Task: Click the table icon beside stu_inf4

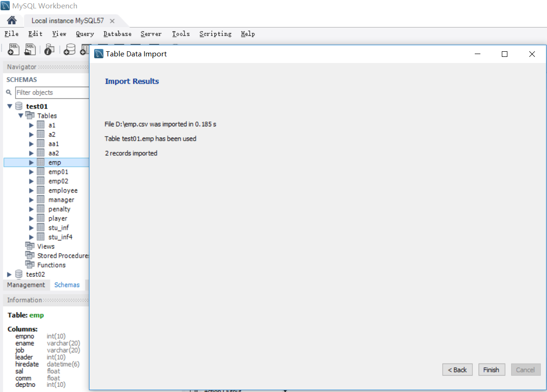Action: click(41, 237)
